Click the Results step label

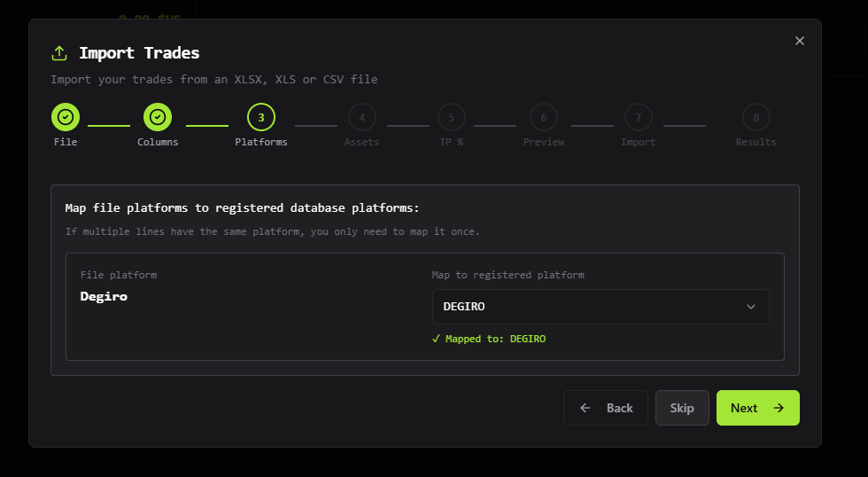756,142
